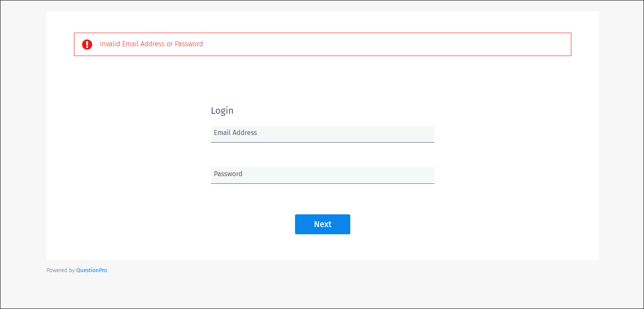Click the error notification banner

click(323, 44)
